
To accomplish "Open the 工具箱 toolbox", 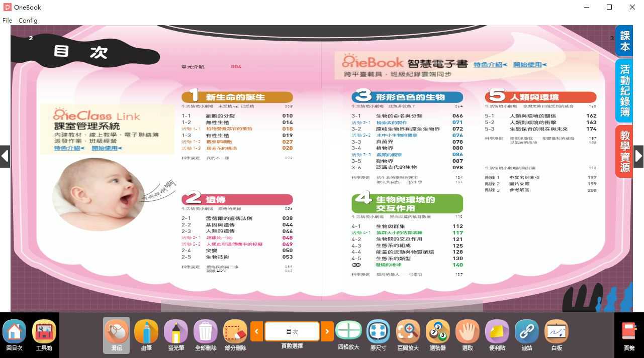I will [x=44, y=335].
